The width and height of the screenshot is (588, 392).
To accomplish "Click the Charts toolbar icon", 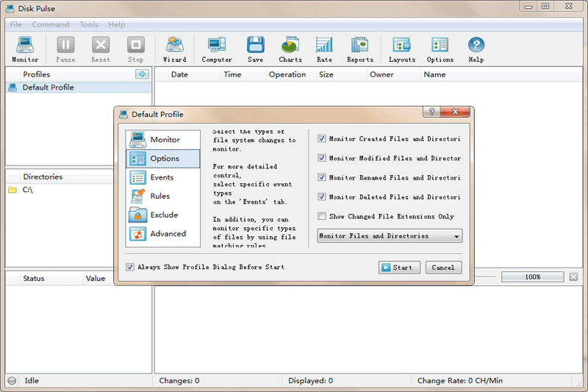I will [290, 49].
